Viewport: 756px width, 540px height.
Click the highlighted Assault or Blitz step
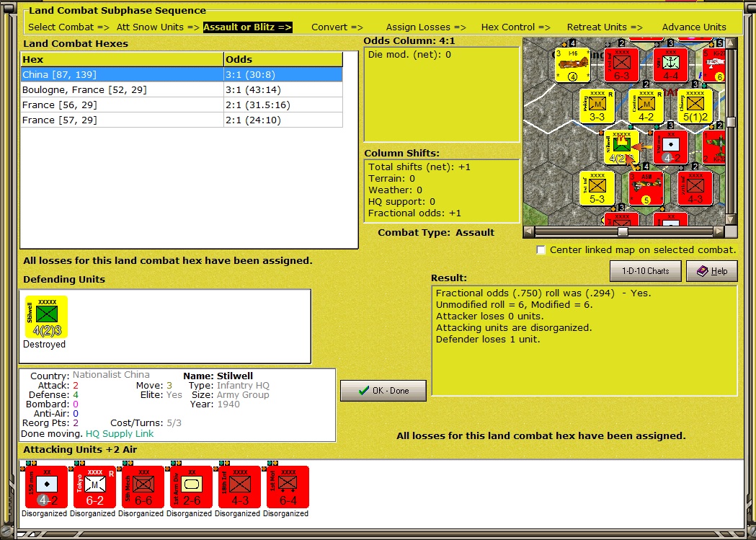pos(247,27)
